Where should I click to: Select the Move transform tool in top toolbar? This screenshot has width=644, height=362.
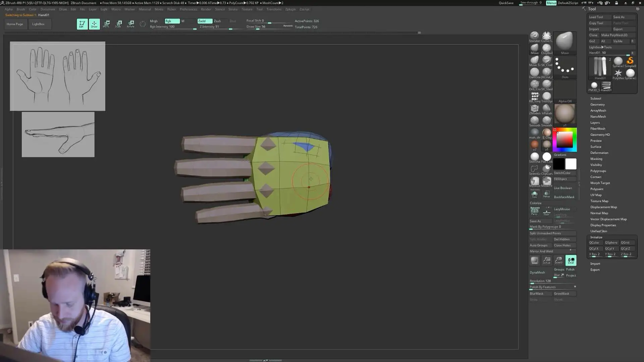pyautogui.click(x=107, y=24)
